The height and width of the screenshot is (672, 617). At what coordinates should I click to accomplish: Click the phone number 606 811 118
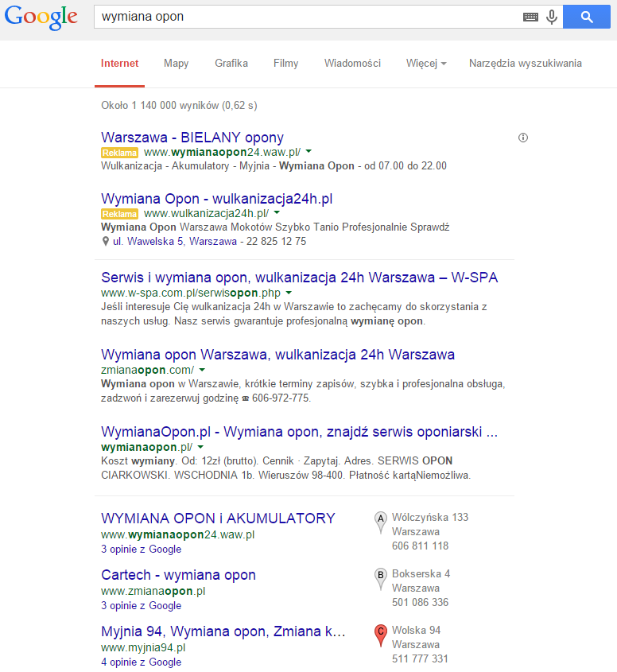[x=421, y=546]
